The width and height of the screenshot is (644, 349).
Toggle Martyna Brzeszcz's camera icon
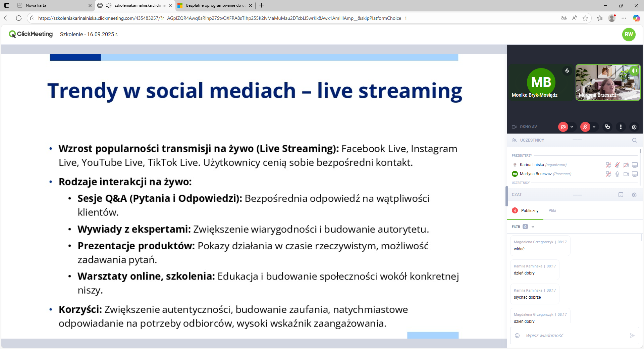click(626, 174)
